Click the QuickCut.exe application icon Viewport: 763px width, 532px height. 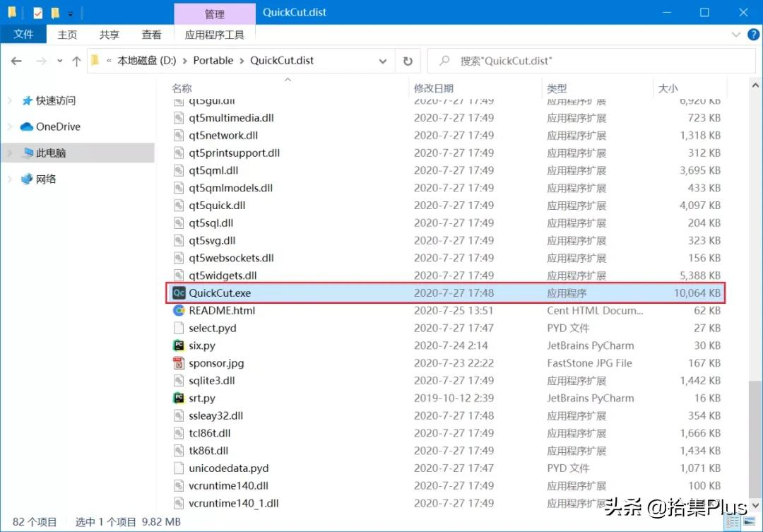179,293
